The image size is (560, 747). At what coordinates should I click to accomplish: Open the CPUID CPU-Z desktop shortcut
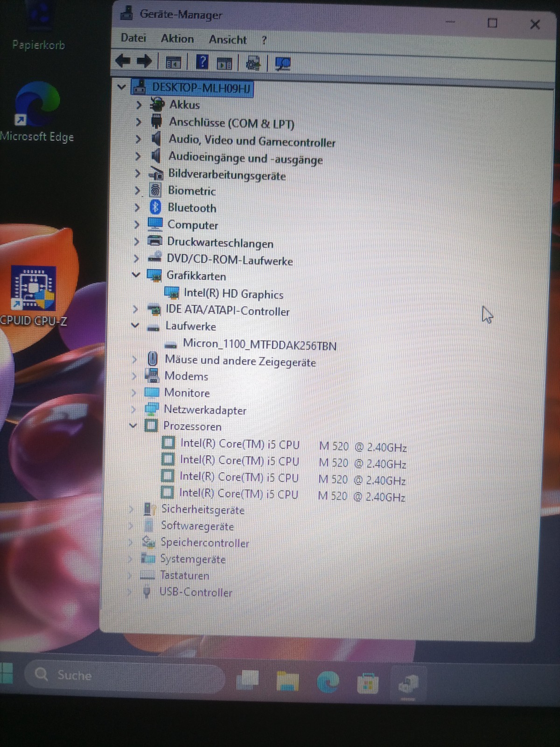click(34, 296)
